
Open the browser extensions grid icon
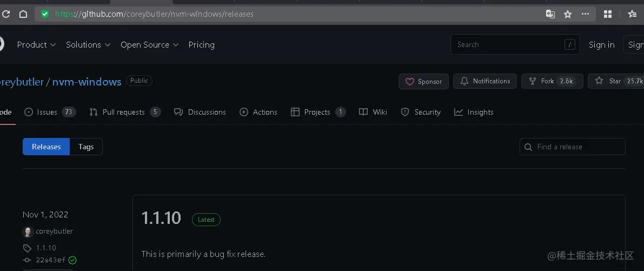pyautogui.click(x=608, y=14)
